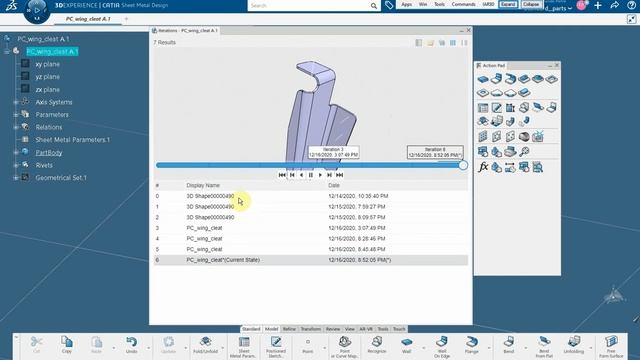Jump to first iteration with rewind button
Image resolution: width=640 pixels, height=360 pixels.
[282, 175]
